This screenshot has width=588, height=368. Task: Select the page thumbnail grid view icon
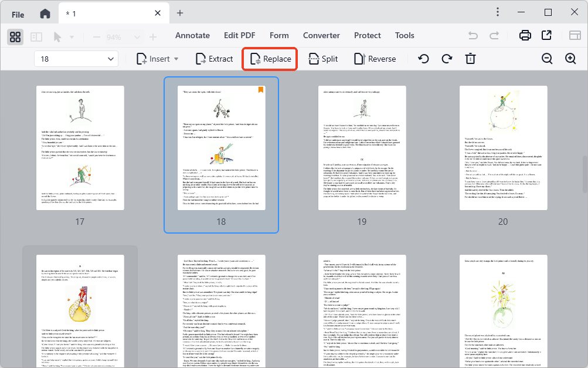15,36
